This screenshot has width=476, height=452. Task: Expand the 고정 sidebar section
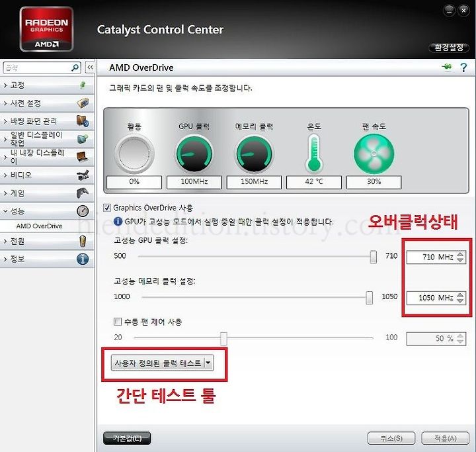click(x=47, y=85)
